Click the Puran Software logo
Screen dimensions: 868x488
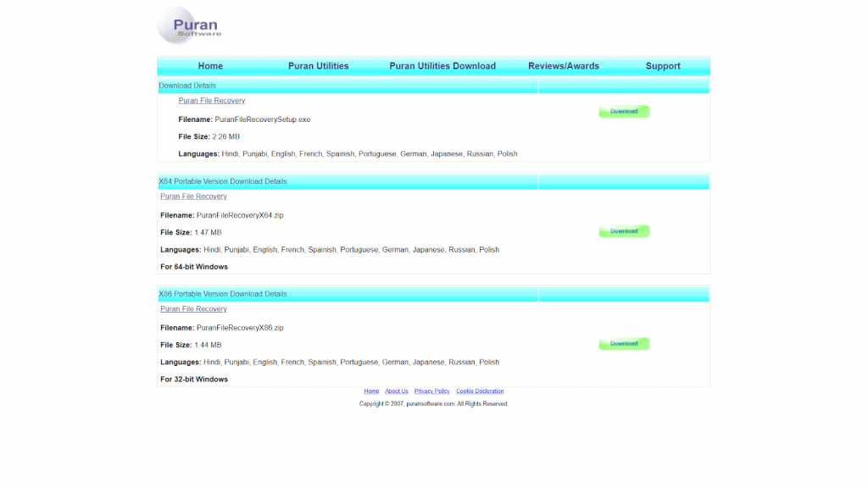pyautogui.click(x=189, y=25)
